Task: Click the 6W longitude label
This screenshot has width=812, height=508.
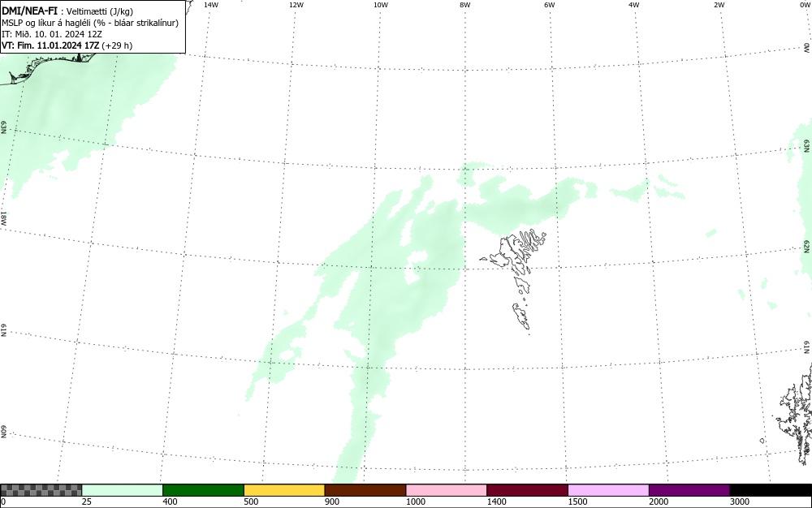Action: click(x=550, y=5)
